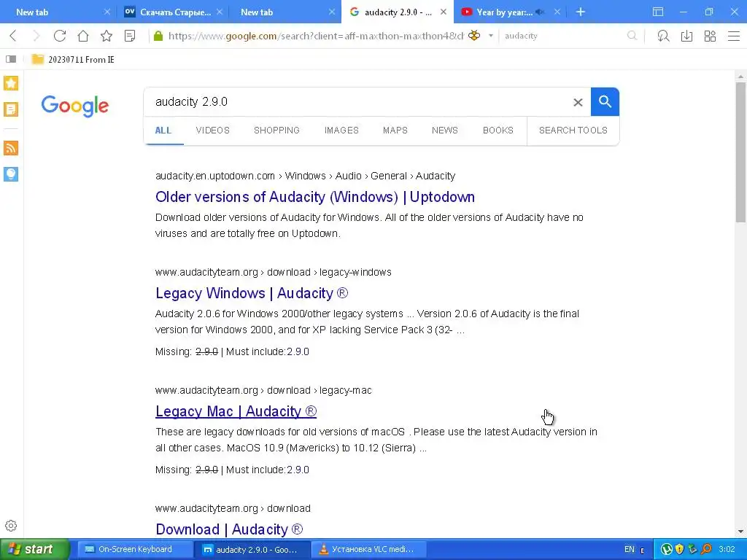747x560 pixels.
Task: Open the downloads manager icon
Action: (686, 36)
